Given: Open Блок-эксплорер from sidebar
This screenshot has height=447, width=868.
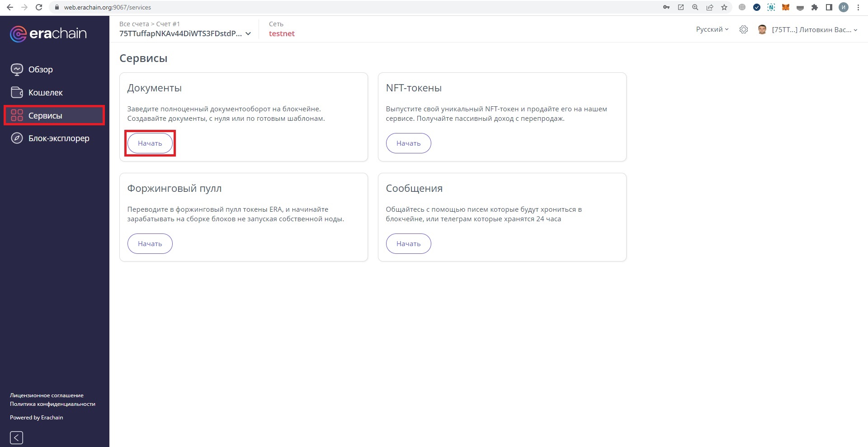Looking at the screenshot, I should 59,138.
